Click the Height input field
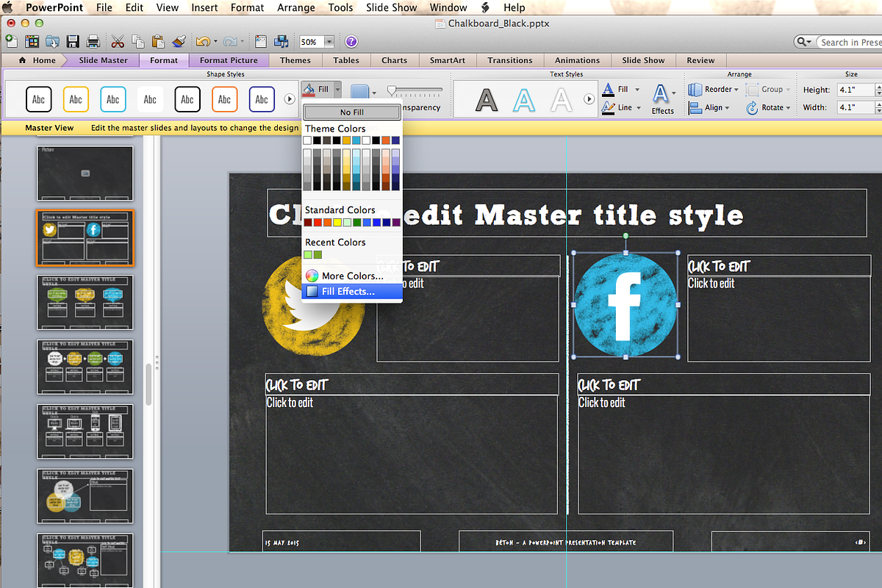Image resolution: width=882 pixels, height=588 pixels. coord(856,90)
